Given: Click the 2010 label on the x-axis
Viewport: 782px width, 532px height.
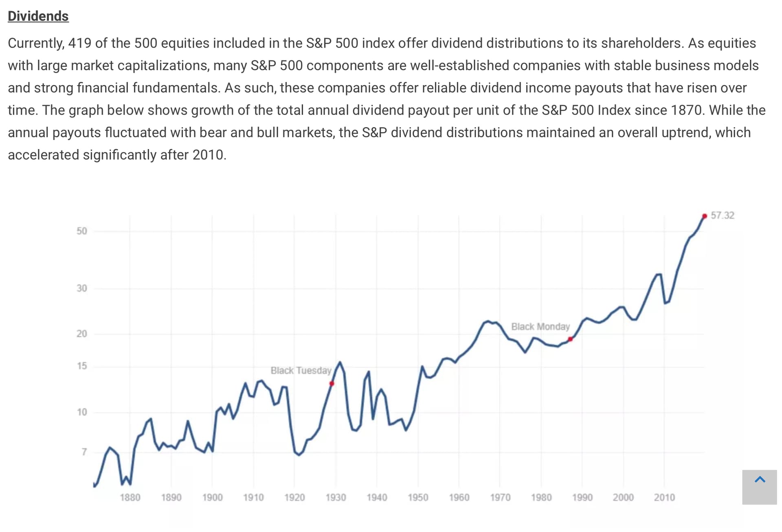Looking at the screenshot, I should [664, 497].
